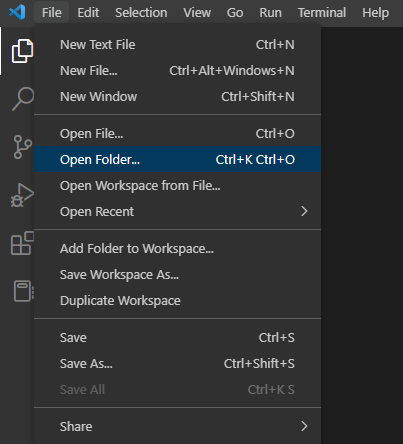Open the Go menu
This screenshot has height=444, width=403.
tap(235, 13)
